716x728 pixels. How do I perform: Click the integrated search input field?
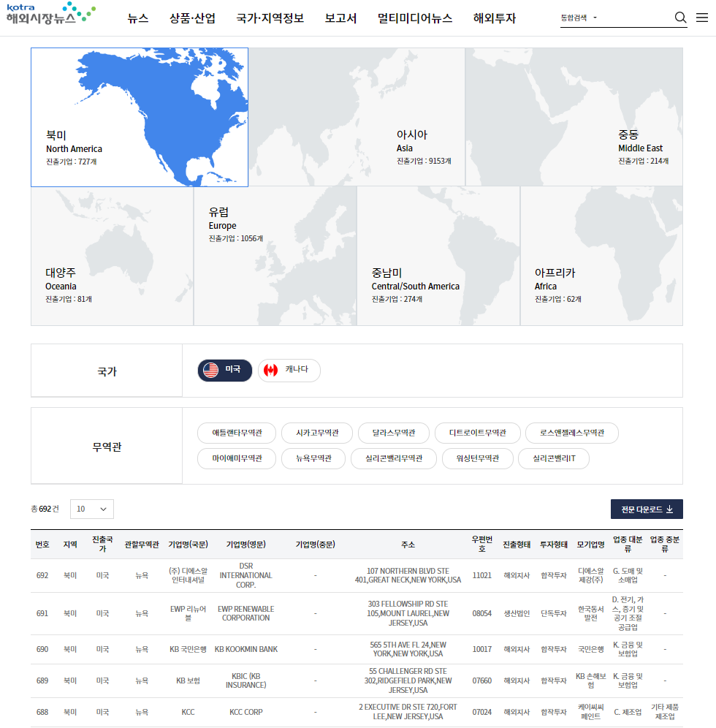(x=636, y=18)
